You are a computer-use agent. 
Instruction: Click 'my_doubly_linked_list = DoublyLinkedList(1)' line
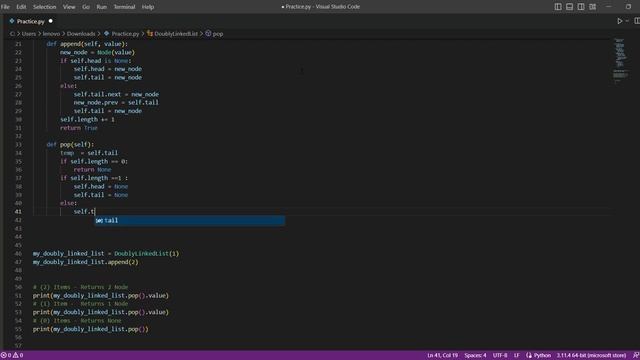[106, 254]
